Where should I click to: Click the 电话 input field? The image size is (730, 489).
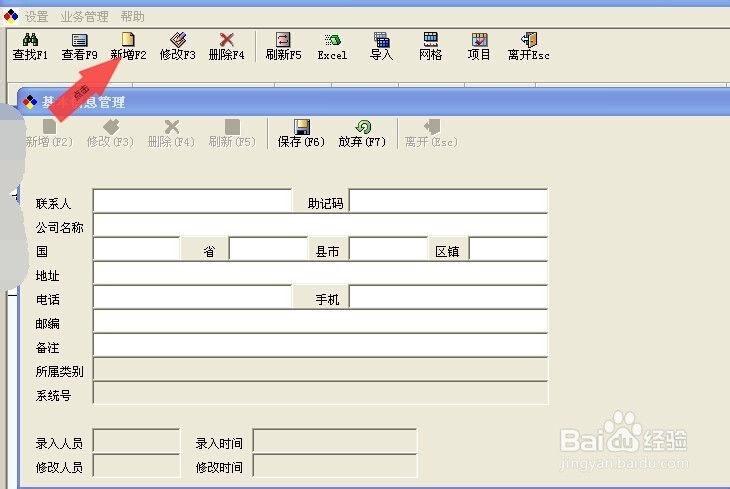193,297
